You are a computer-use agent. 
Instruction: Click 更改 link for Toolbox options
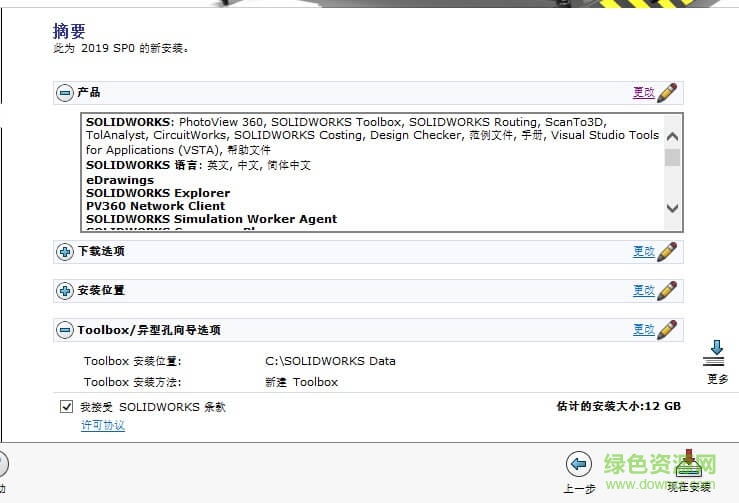click(643, 330)
